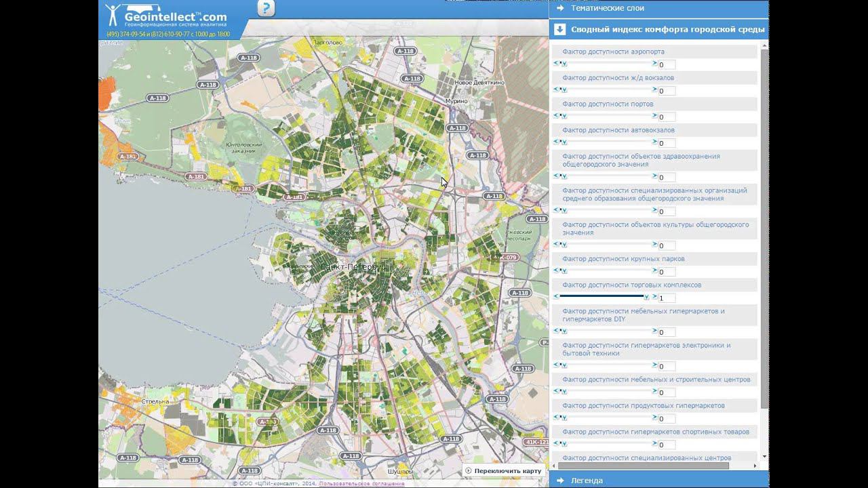This screenshot has width=868, height=488.
Task: Expand the Тематические слои panel
Action: click(x=658, y=8)
